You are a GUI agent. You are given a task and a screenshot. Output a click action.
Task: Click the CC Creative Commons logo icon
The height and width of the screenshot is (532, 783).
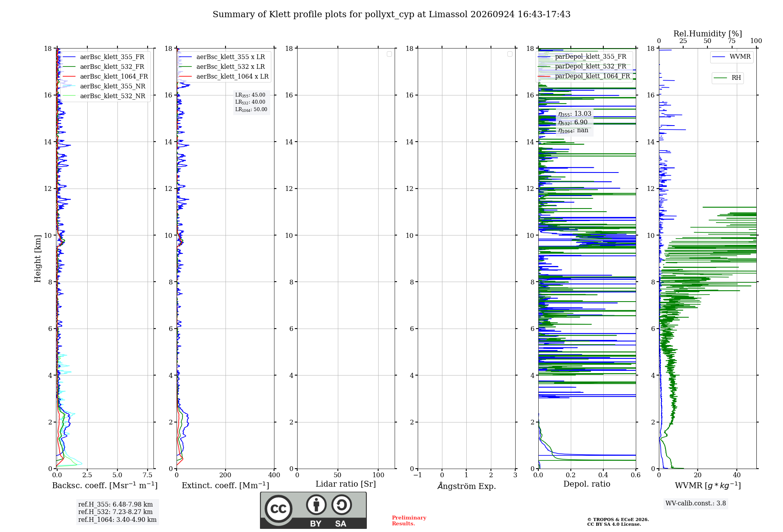click(278, 509)
